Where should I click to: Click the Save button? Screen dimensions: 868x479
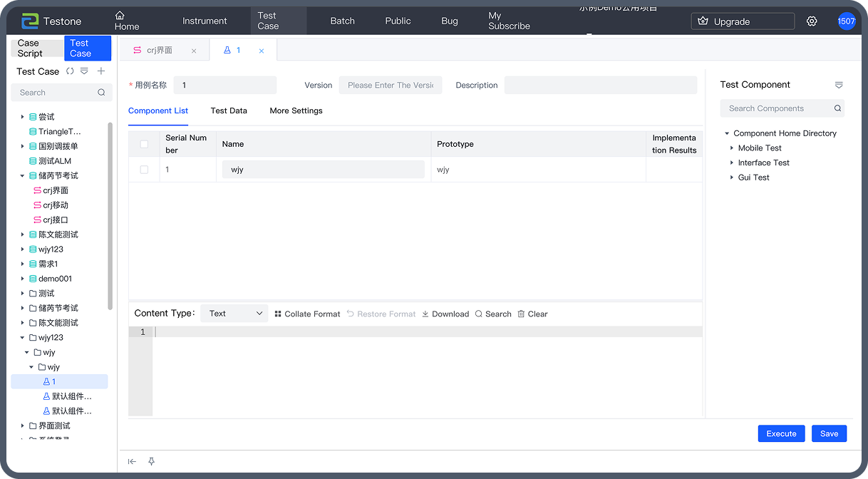829,433
